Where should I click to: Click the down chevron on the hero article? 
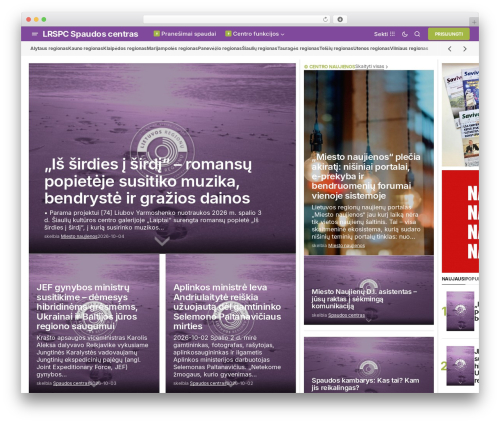click(162, 241)
